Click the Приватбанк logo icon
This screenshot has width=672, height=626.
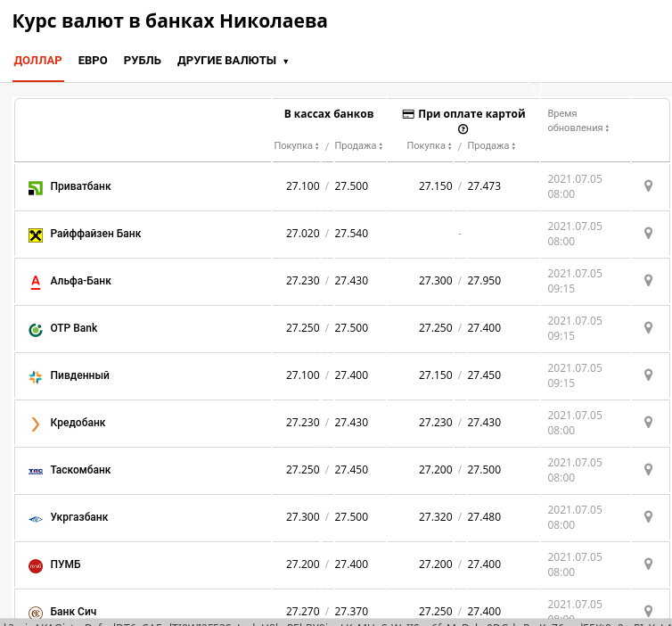[x=36, y=188]
